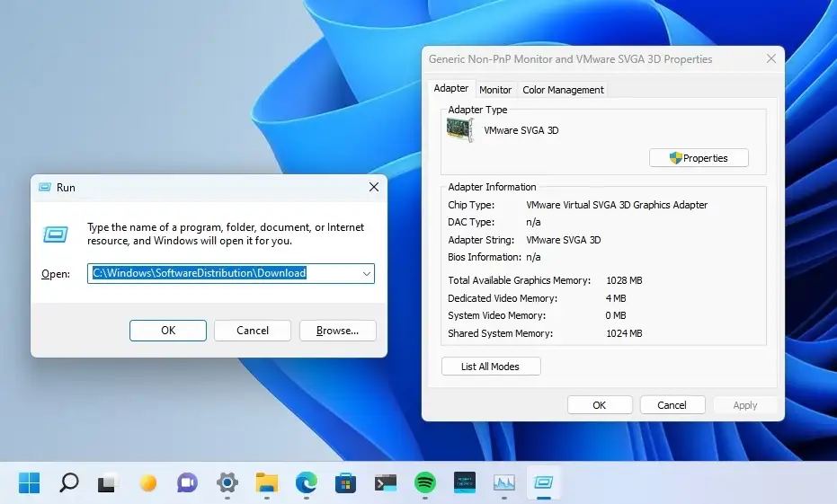
Task: Click the taskbar Search magnifier icon
Action: 68,483
